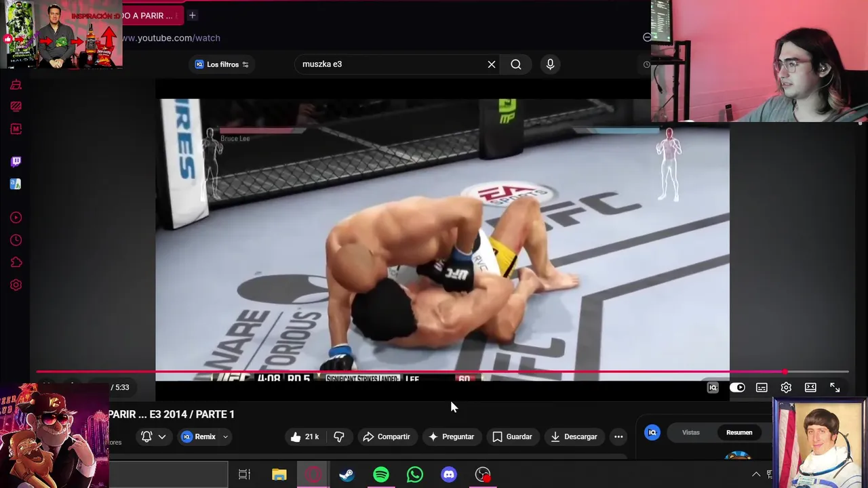Open Task View on the taskbar
The width and height of the screenshot is (868, 488).
(245, 474)
